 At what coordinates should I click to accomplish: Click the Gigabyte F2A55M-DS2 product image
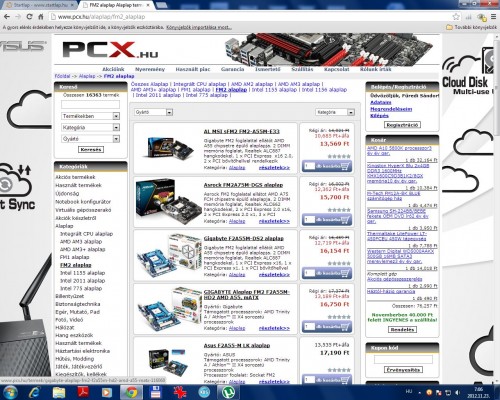(169, 256)
